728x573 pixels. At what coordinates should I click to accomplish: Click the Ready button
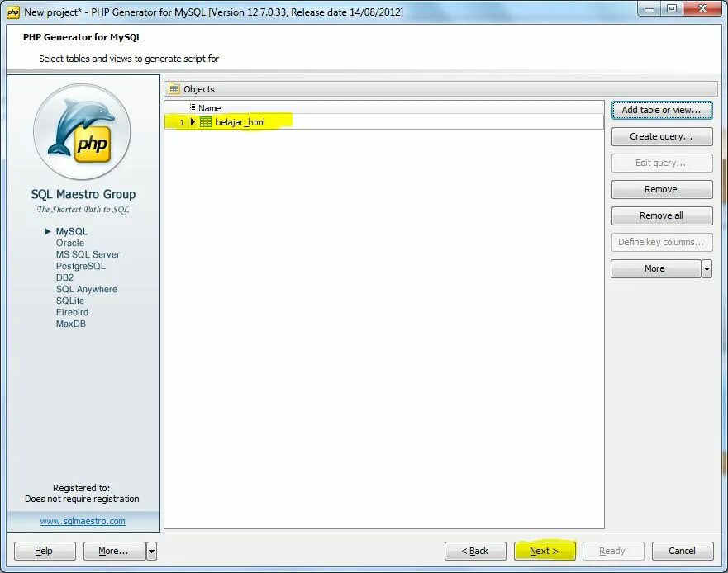tap(613, 552)
